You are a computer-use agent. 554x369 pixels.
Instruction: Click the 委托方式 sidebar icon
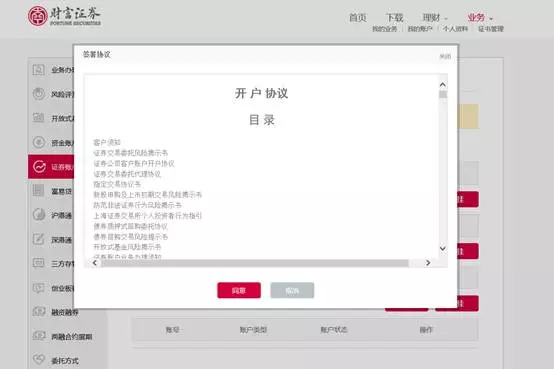39,360
